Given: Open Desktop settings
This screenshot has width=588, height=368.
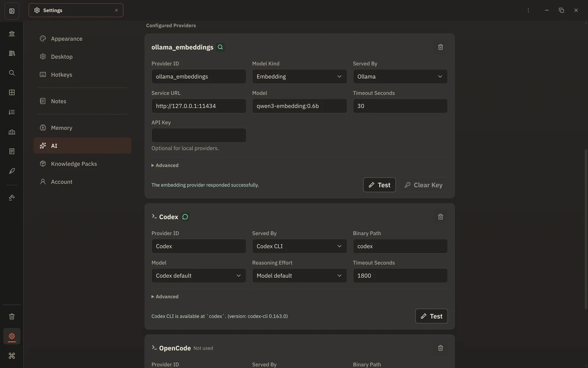Looking at the screenshot, I should [82, 57].
